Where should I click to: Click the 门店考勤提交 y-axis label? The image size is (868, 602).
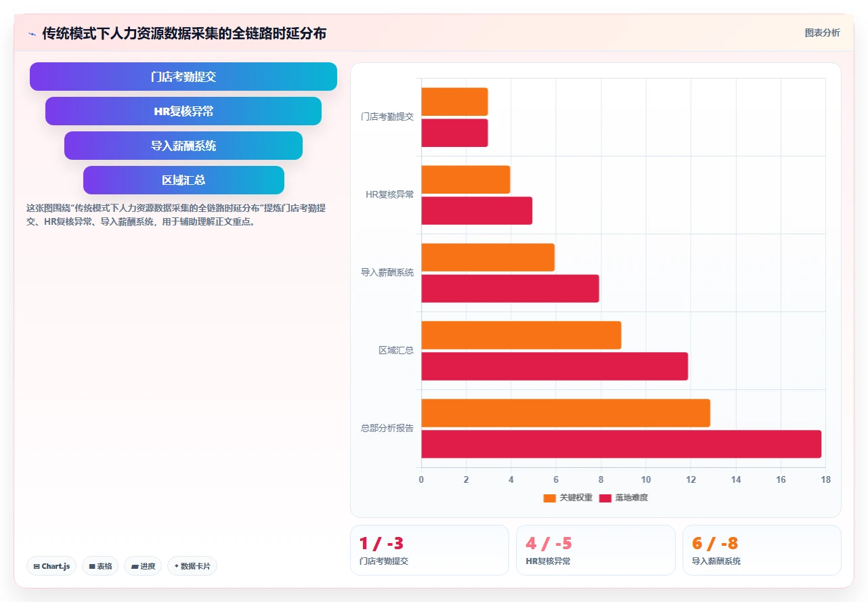(x=387, y=116)
